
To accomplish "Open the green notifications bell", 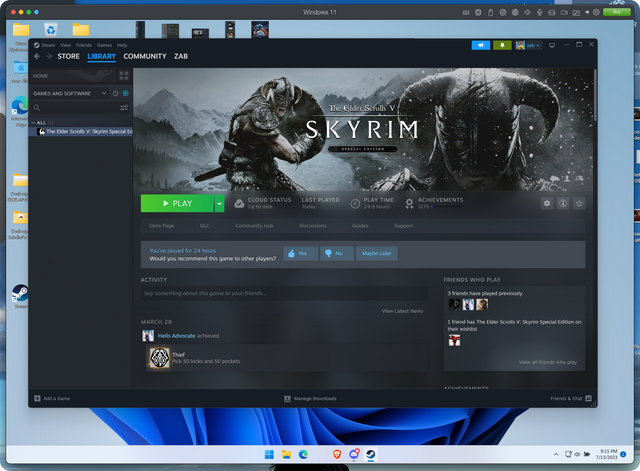I will (502, 45).
